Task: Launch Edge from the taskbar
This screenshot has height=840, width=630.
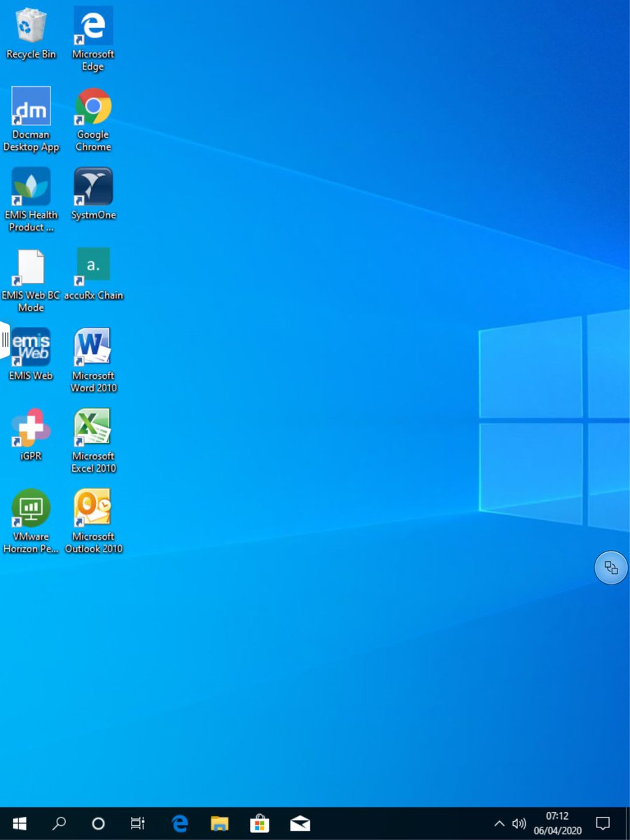Action: (x=180, y=823)
